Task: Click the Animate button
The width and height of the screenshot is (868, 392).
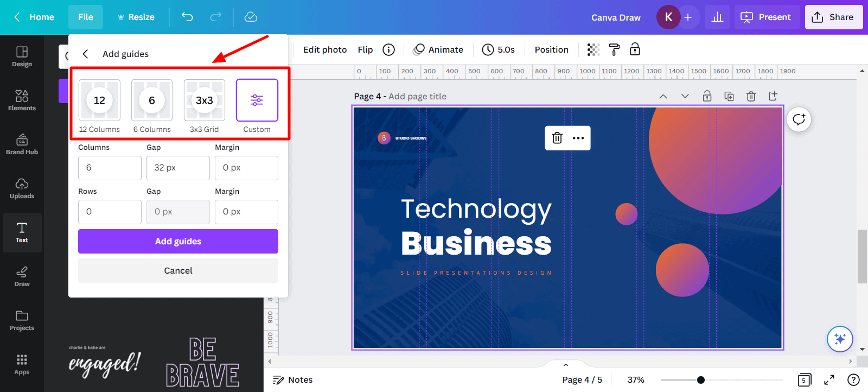Action: (x=438, y=49)
